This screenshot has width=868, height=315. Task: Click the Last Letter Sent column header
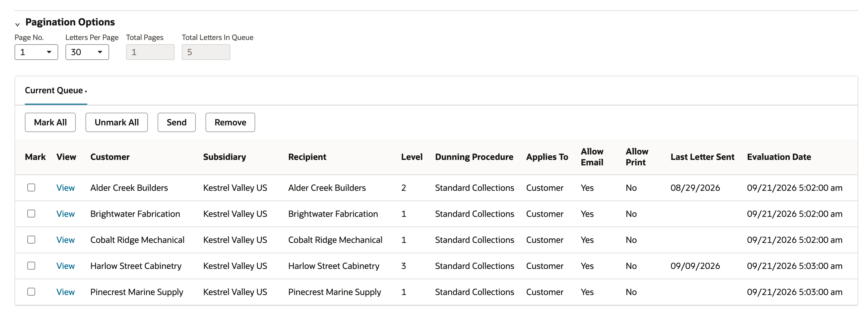[702, 157]
